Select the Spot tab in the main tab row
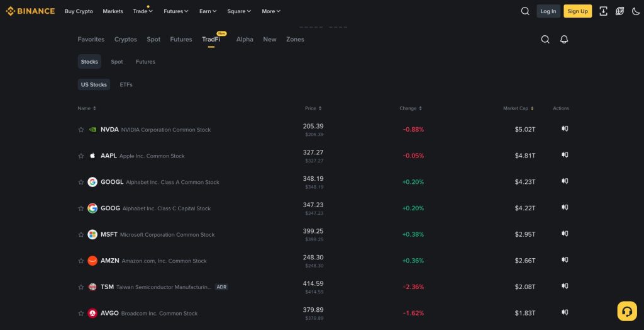Image resolution: width=644 pixels, height=330 pixels. pyautogui.click(x=153, y=40)
